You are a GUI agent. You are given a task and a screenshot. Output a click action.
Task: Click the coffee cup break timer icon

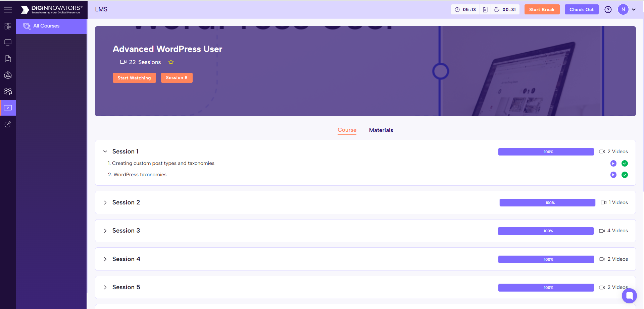point(497,10)
